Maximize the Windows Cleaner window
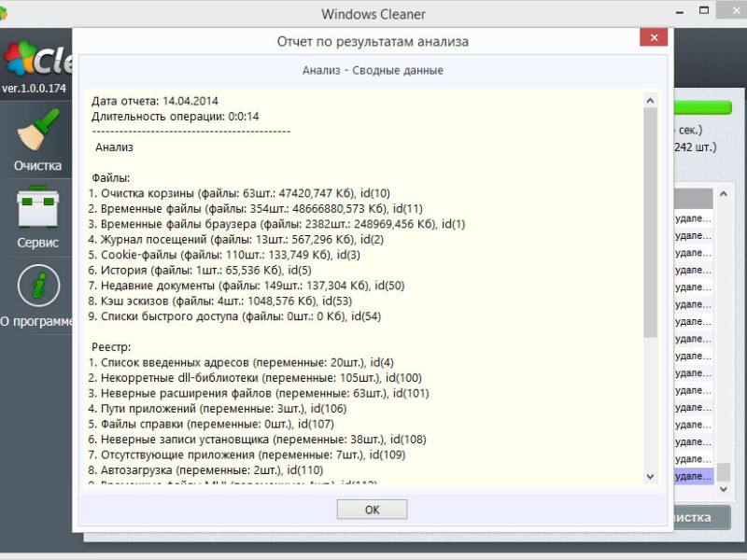Screen dimensions: 747x560 point(704,10)
